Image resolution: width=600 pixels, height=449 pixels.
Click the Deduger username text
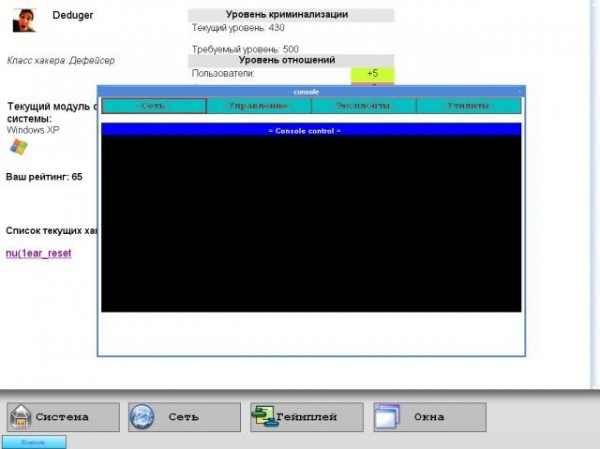click(73, 15)
